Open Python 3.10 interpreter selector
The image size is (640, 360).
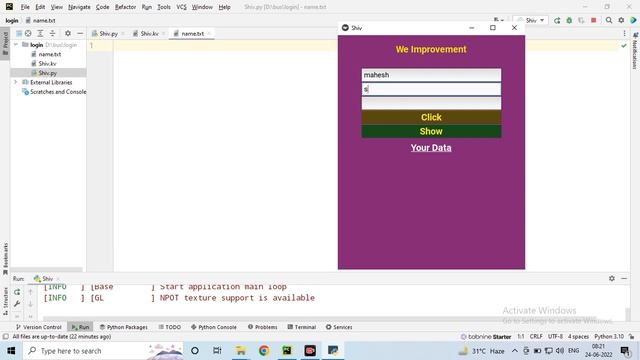click(x=609, y=337)
